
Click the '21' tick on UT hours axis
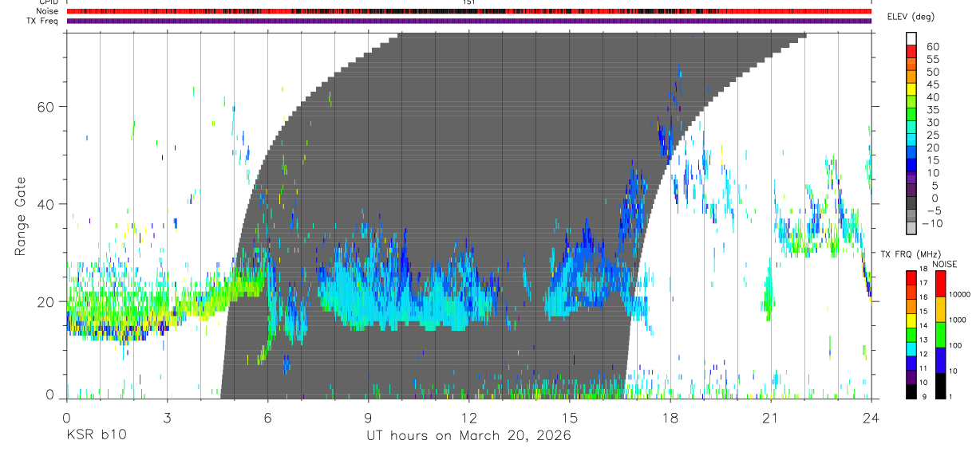(770, 417)
